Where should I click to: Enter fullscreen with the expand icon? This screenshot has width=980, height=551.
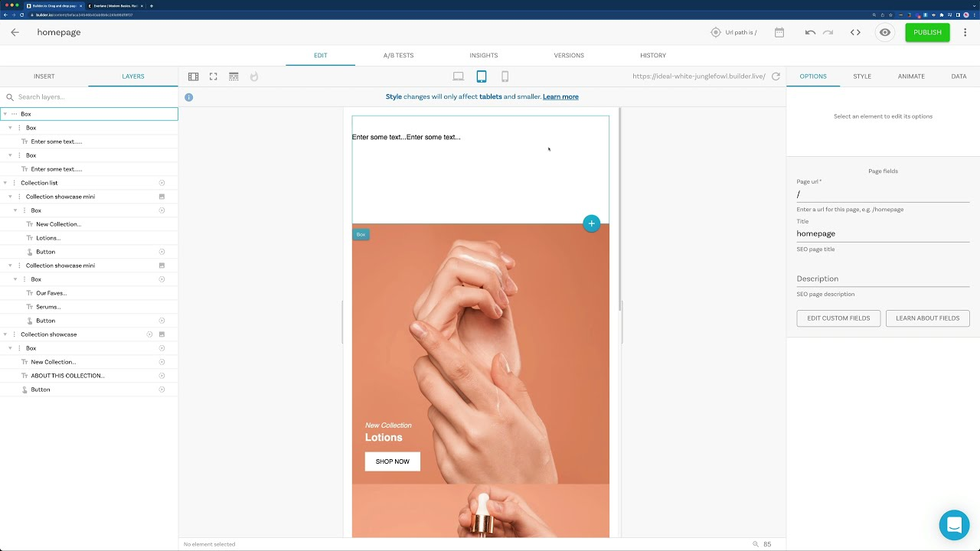click(x=214, y=77)
